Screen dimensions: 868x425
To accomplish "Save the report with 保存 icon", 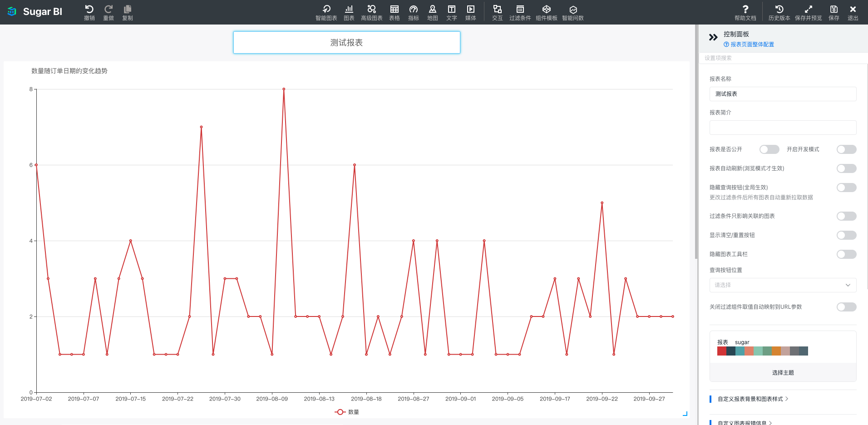I will (x=834, y=12).
